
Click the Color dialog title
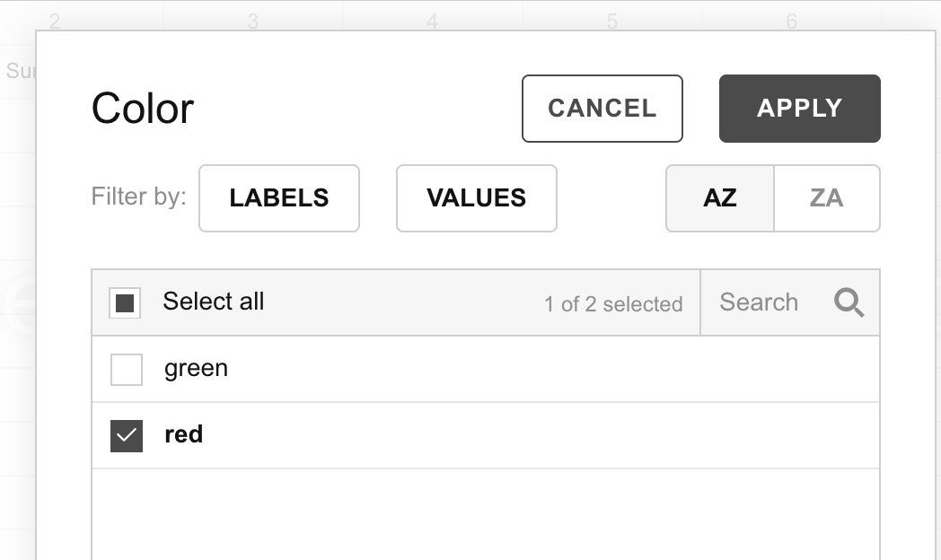[x=142, y=108]
